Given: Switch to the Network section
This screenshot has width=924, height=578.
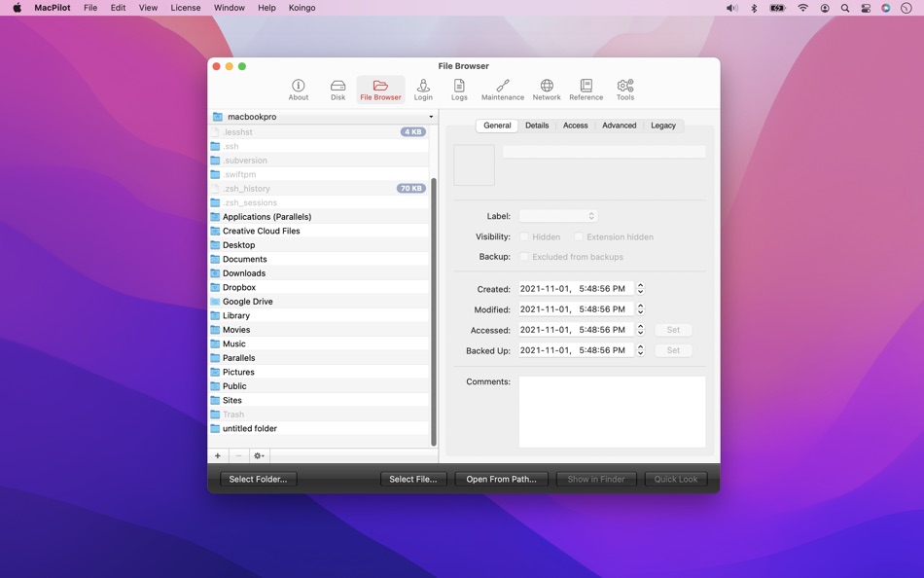Looking at the screenshot, I should click(547, 90).
